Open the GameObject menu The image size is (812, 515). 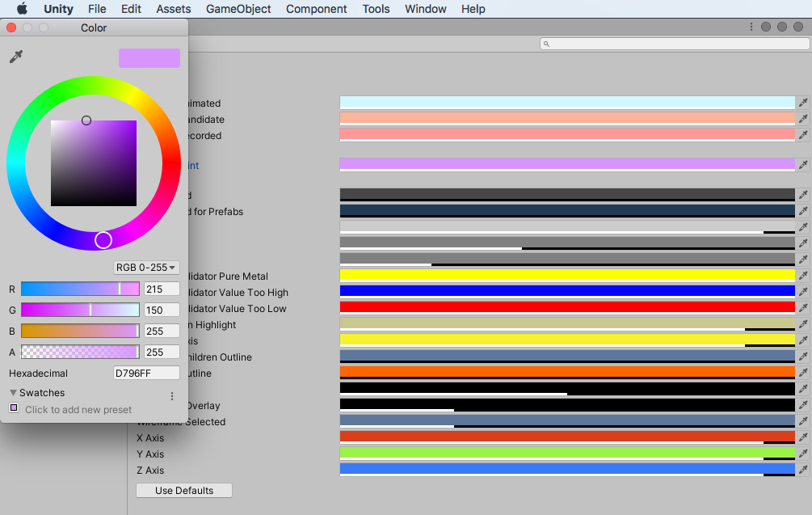(238, 9)
